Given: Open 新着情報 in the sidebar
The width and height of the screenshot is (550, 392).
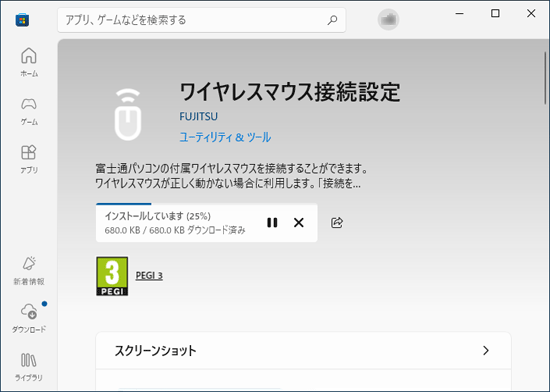Looking at the screenshot, I should click(29, 271).
